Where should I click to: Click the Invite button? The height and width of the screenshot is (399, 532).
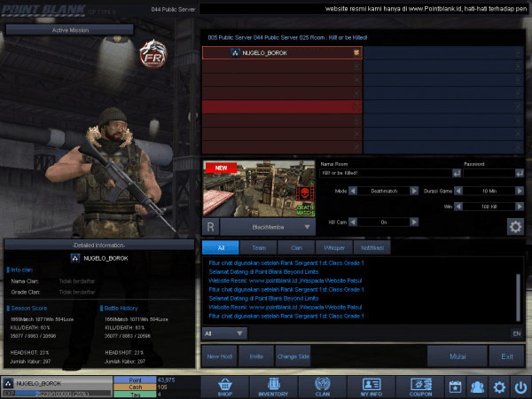256,356
